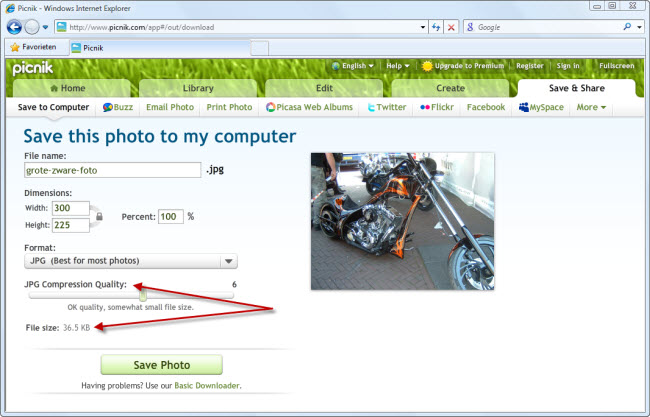Image resolution: width=650 pixels, height=417 pixels.
Task: Click the Height input field
Action: tap(70, 225)
